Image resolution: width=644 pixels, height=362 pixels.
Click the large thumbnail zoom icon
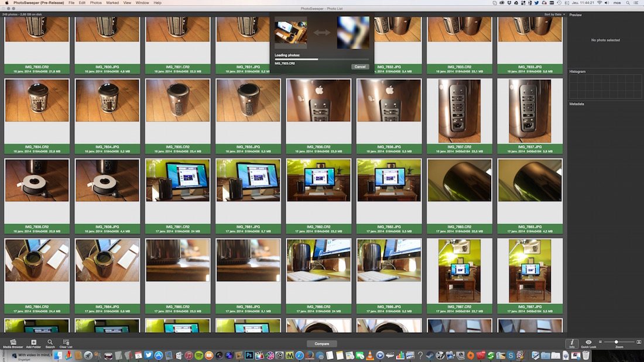(639, 342)
